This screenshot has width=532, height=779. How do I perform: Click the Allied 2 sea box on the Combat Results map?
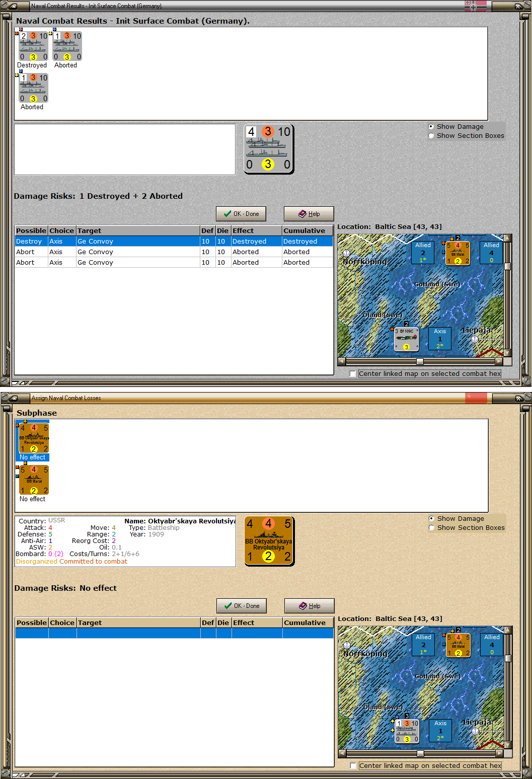click(x=423, y=253)
